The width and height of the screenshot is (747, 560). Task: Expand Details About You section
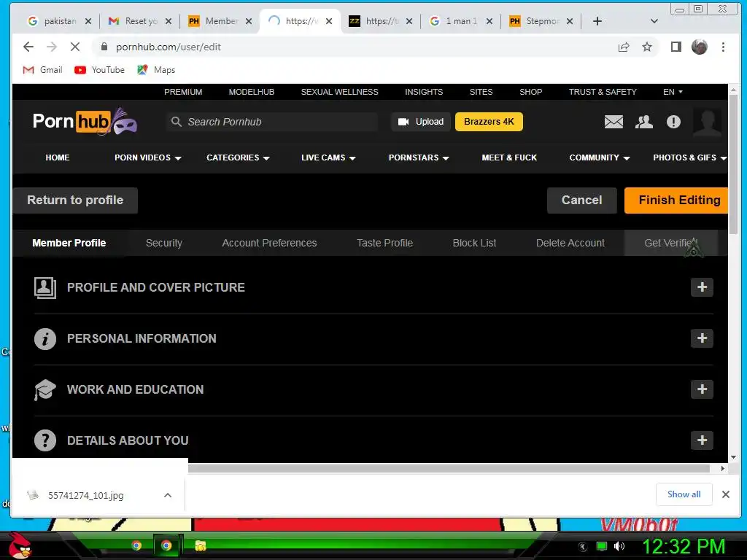[x=702, y=440]
